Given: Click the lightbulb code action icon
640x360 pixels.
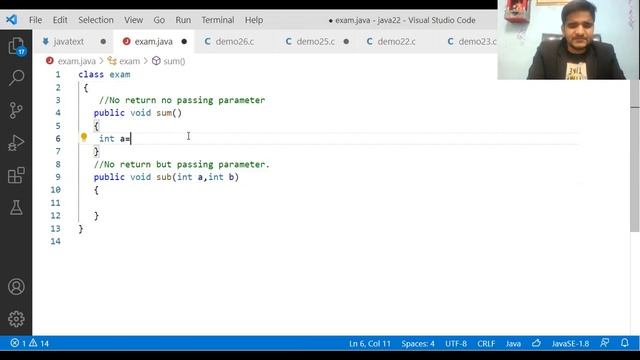Looking at the screenshot, I should (x=84, y=138).
